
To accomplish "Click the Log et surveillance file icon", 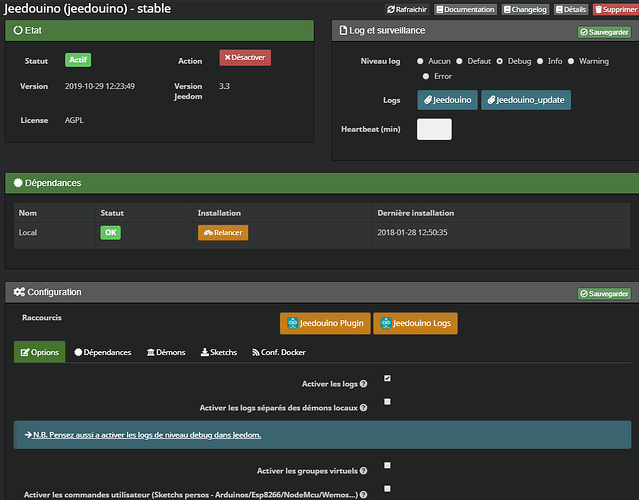I will 343,30.
